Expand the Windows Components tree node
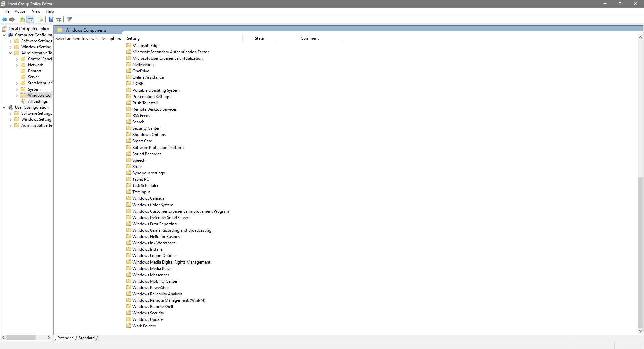This screenshot has width=644, height=349. click(x=17, y=95)
